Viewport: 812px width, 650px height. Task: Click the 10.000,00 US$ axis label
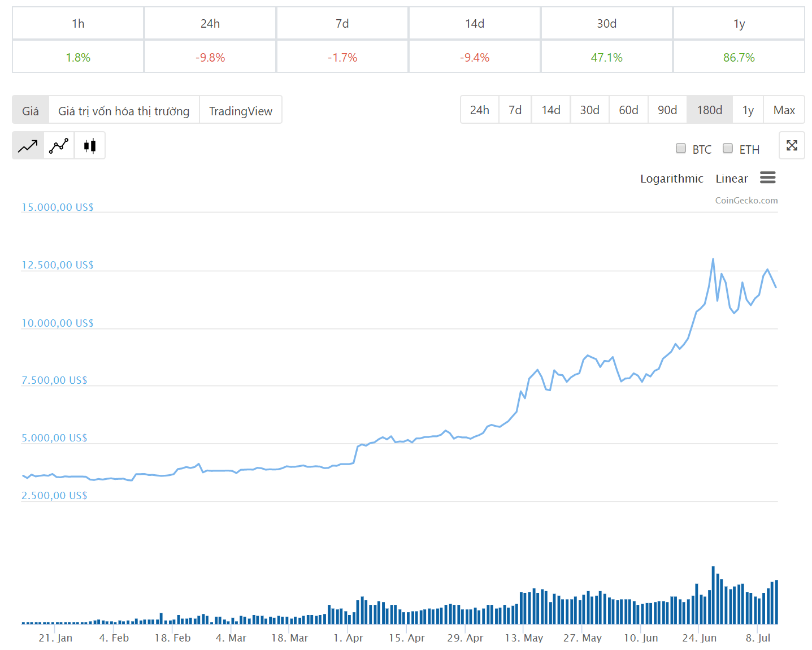58,323
